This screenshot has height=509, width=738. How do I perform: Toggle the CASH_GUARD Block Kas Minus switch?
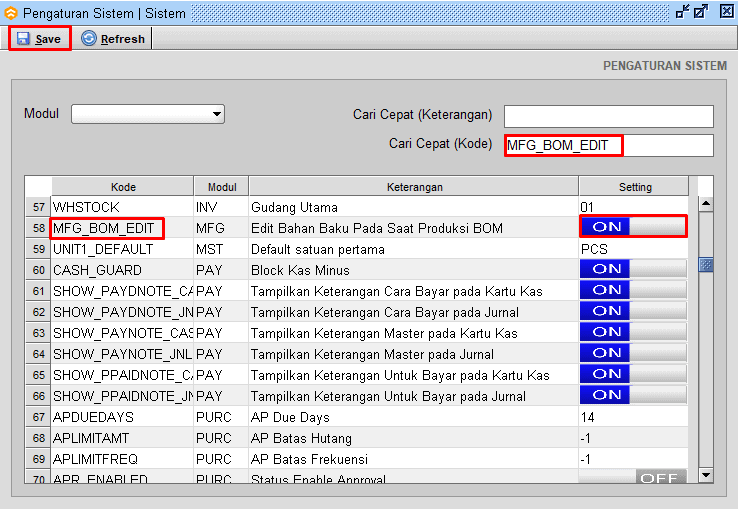[633, 269]
